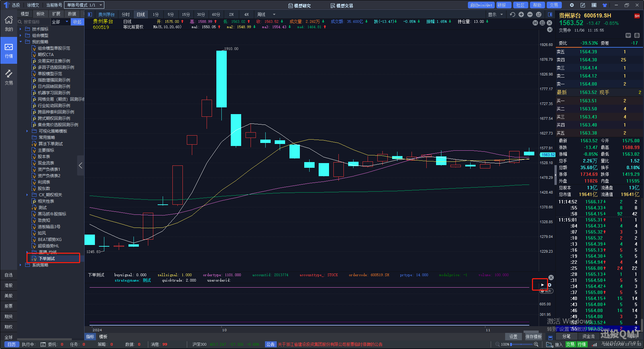Viewport: 644px width, 349px height.
Task: Click the duplicate-window icon above chart
Action: click(542, 23)
